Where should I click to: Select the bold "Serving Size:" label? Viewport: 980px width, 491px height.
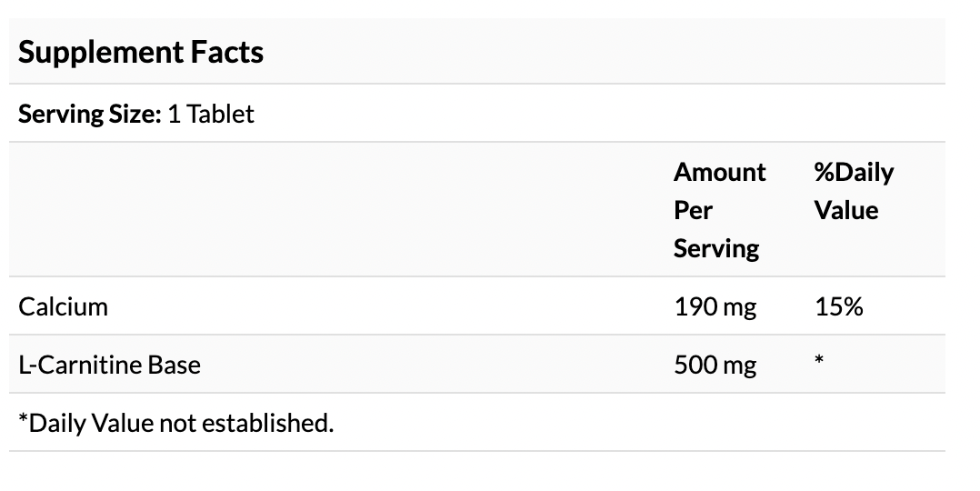point(89,114)
